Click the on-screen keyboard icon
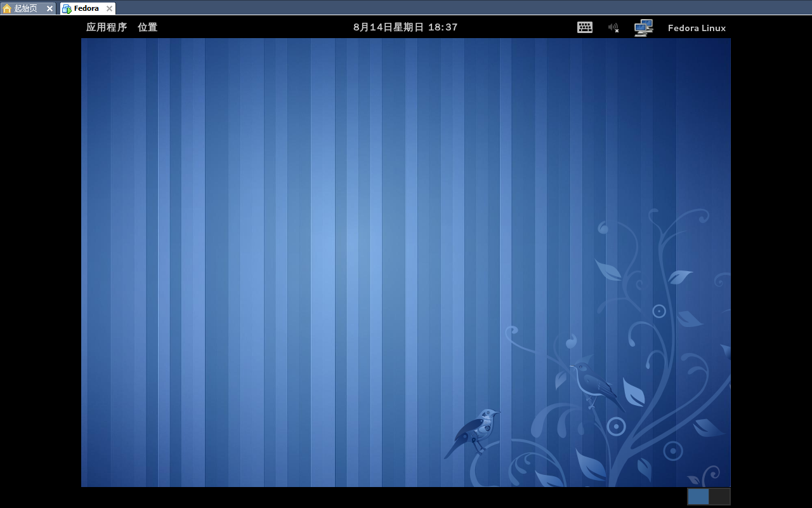This screenshot has width=812, height=508. pyautogui.click(x=585, y=27)
